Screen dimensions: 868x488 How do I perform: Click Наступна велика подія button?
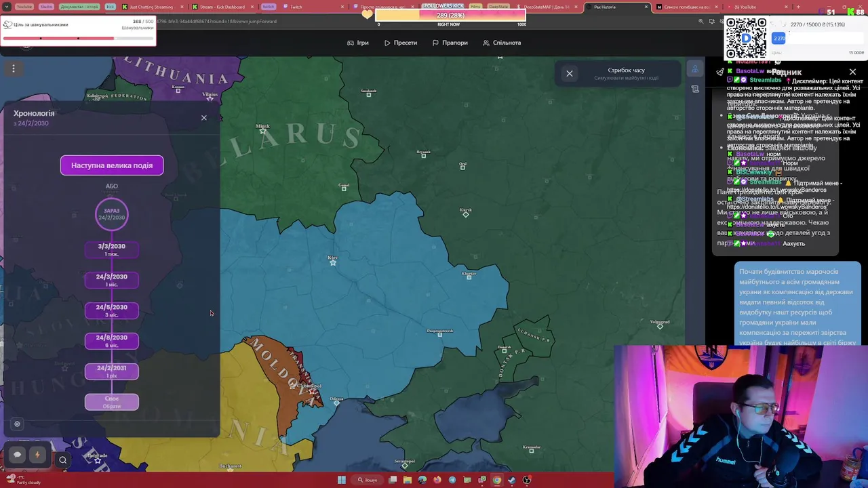(112, 165)
